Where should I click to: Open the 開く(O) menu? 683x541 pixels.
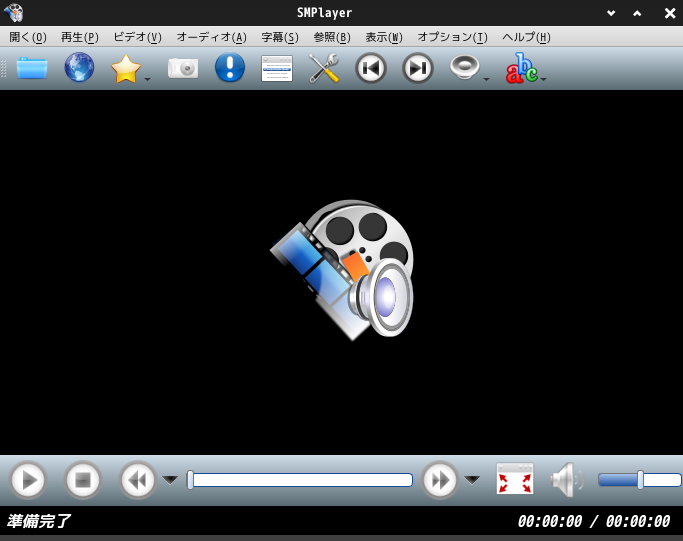pos(28,37)
